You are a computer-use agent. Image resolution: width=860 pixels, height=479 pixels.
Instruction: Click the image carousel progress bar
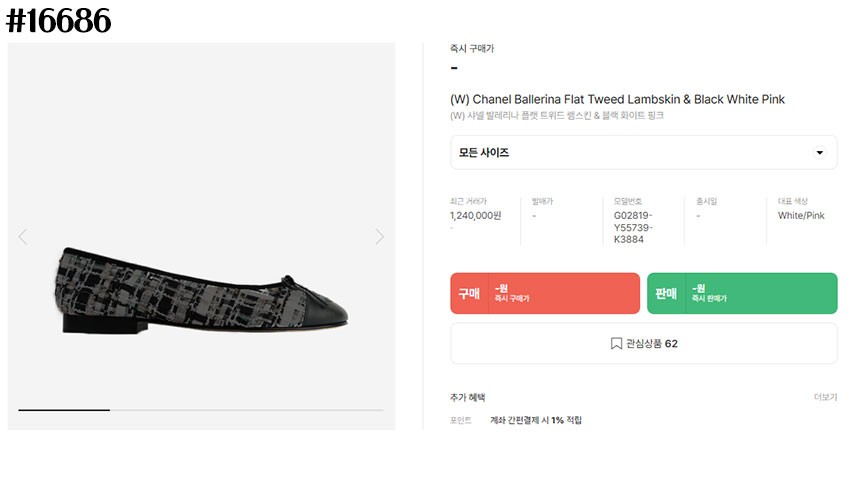pyautogui.click(x=200, y=410)
